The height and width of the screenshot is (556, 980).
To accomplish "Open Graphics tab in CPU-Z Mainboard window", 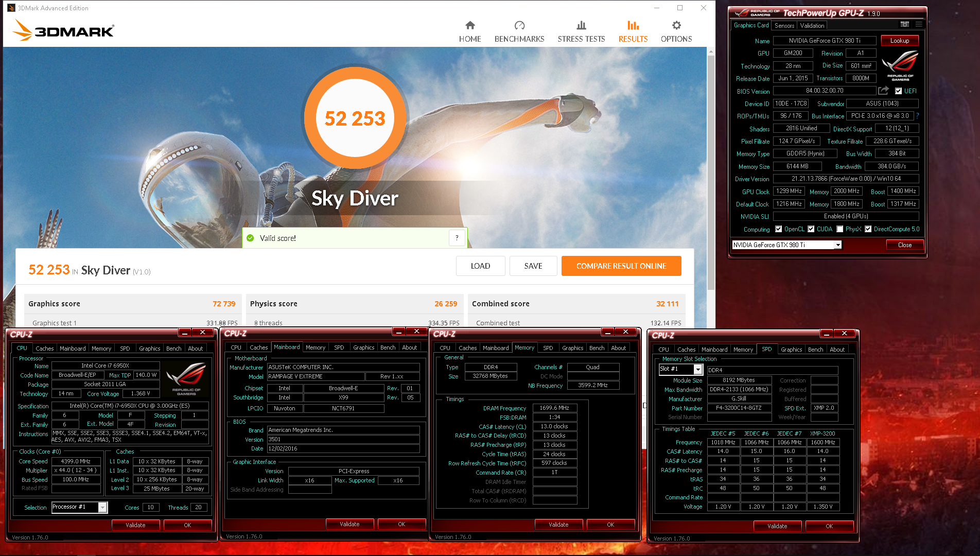I will click(364, 347).
